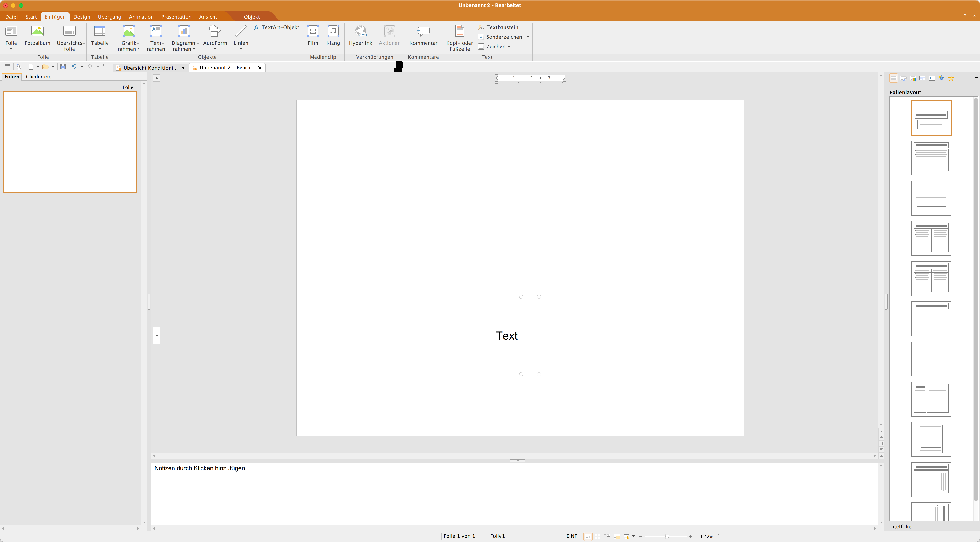Open the Zeichen dropdown
980x542 pixels.
point(494,47)
